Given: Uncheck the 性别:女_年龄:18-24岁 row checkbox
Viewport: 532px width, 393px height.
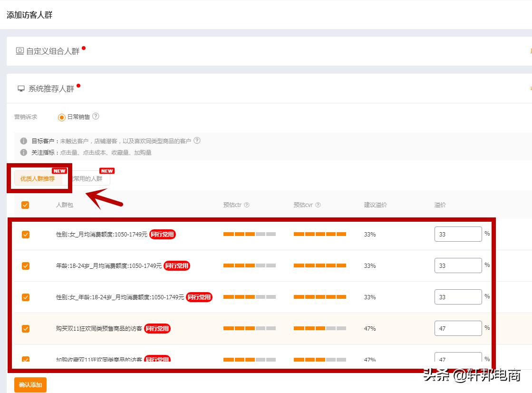Looking at the screenshot, I should 26,297.
